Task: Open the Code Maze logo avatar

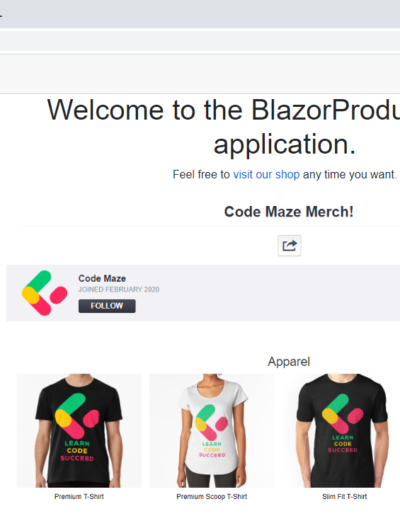Action: pos(45,293)
